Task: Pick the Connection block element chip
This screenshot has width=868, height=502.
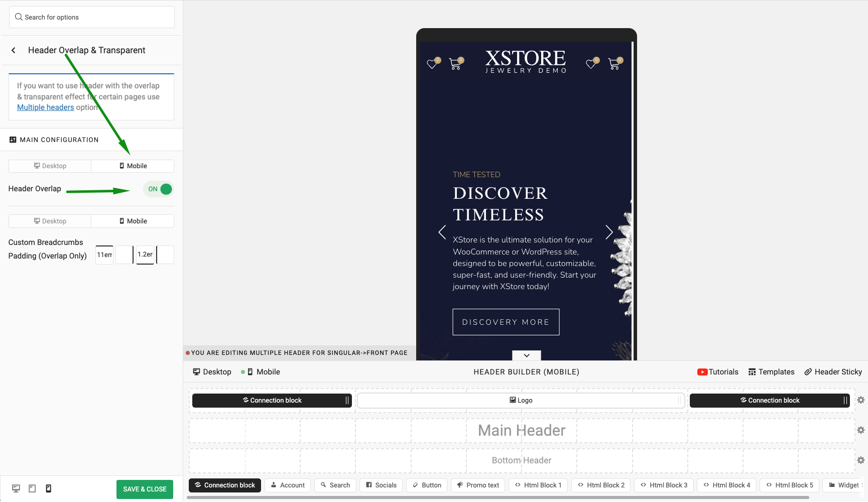Action: point(225,485)
